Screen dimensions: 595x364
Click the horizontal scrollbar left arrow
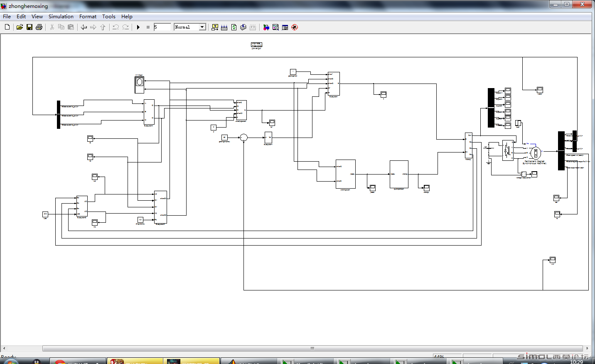pyautogui.click(x=4, y=348)
